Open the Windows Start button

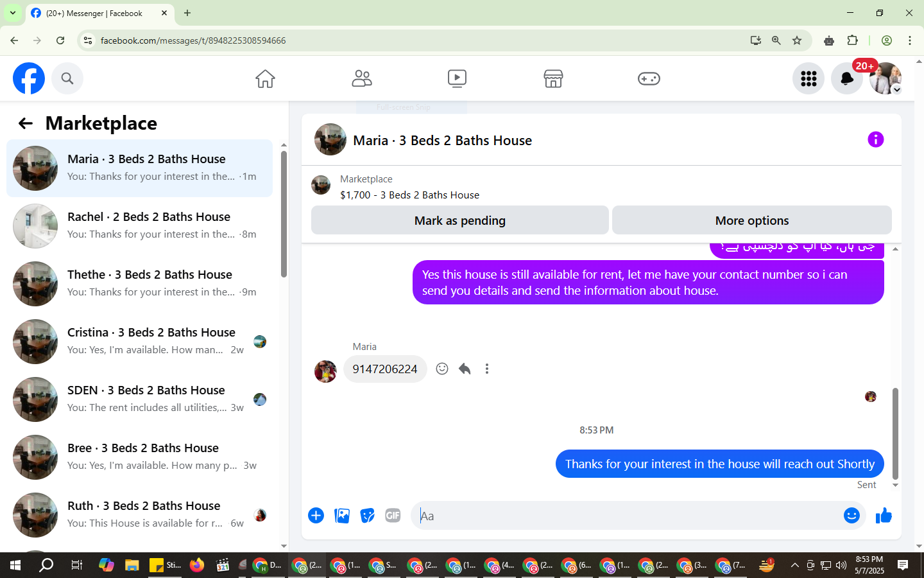pyautogui.click(x=15, y=565)
